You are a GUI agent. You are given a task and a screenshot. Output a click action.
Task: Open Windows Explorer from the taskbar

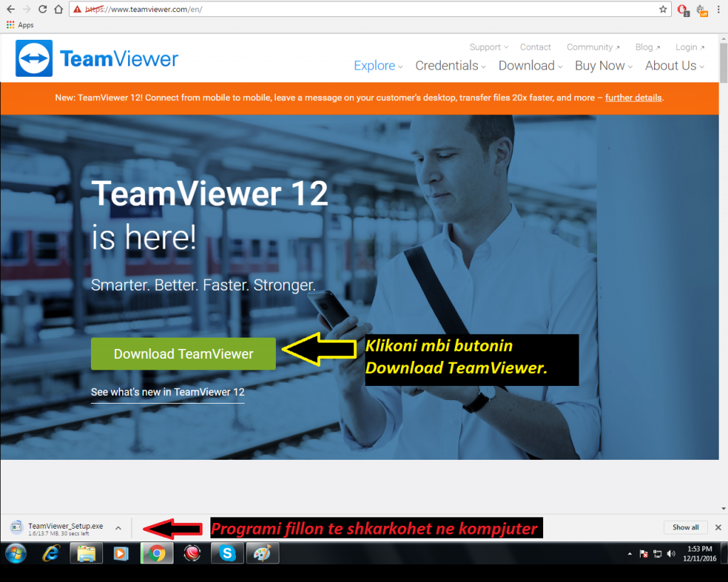pyautogui.click(x=86, y=554)
